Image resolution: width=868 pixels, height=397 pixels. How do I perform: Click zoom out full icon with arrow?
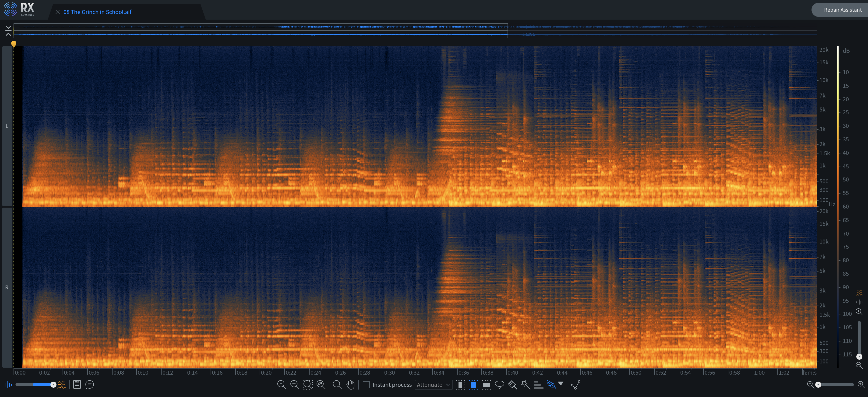pyautogui.click(x=321, y=385)
